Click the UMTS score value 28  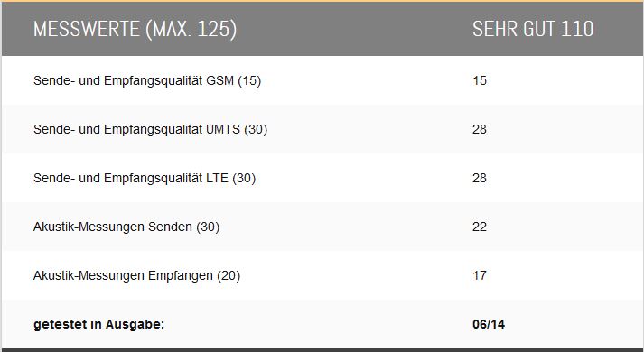click(480, 129)
